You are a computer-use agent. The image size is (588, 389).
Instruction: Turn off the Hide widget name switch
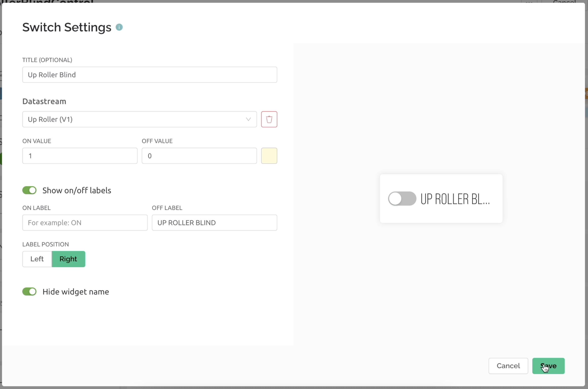click(29, 292)
